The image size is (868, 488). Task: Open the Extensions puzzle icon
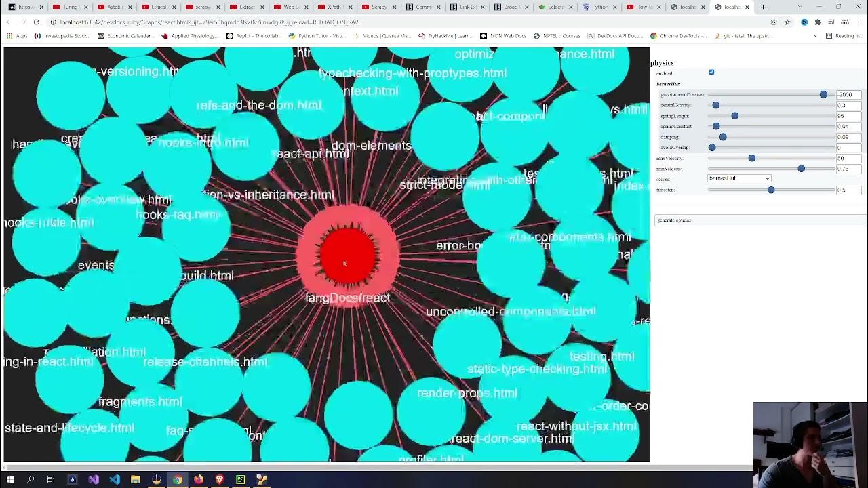coord(818,22)
